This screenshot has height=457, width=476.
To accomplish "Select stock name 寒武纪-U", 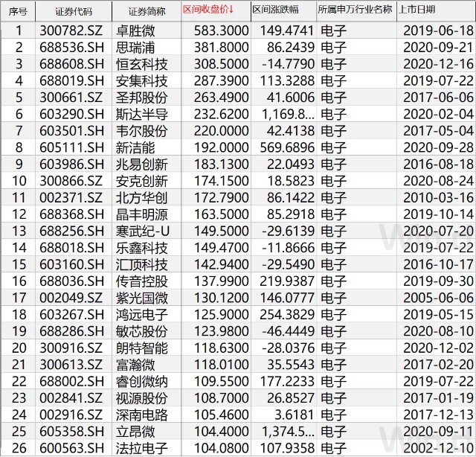I will tap(143, 231).
